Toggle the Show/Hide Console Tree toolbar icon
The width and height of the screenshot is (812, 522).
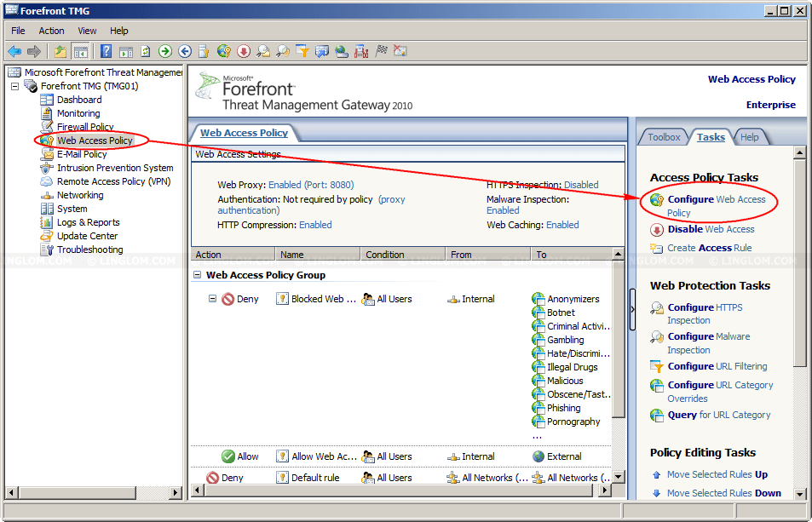[80, 51]
